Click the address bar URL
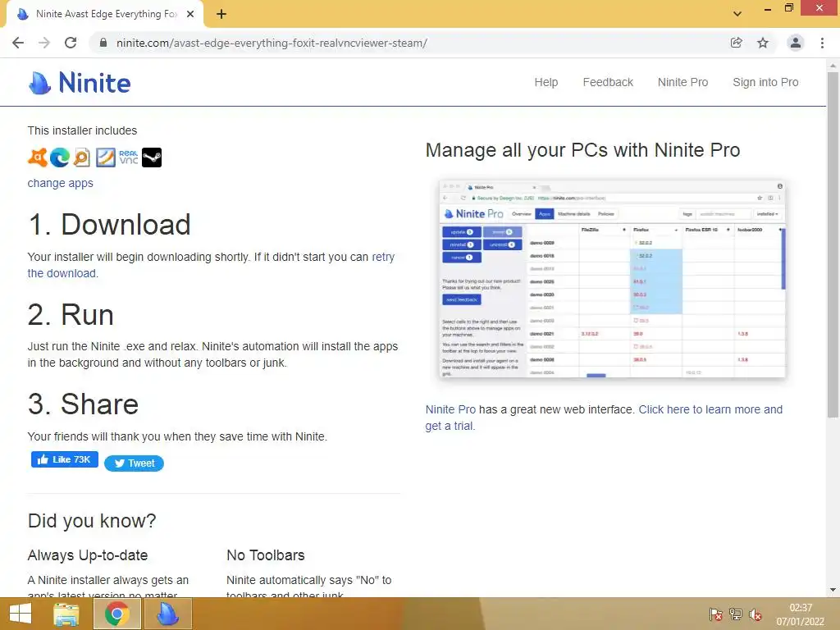The height and width of the screenshot is (630, 840). pyautogui.click(x=272, y=43)
